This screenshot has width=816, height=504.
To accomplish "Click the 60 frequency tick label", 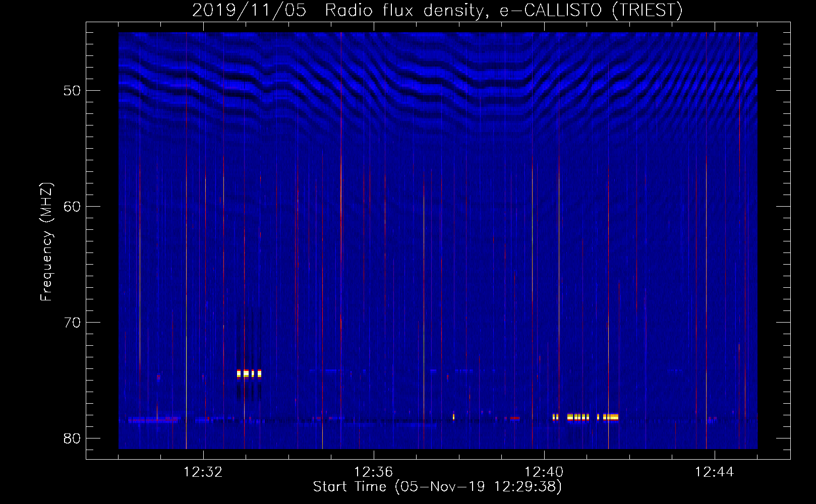I will pos(73,207).
